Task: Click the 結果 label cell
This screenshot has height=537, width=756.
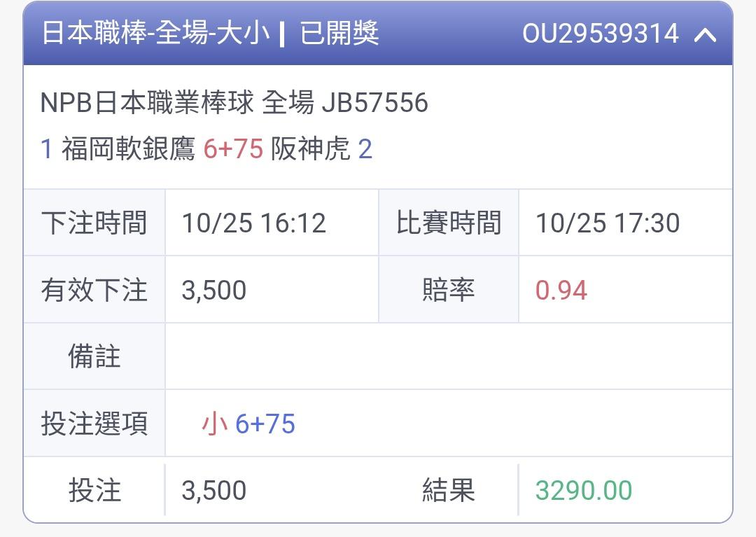Action: 449,490
